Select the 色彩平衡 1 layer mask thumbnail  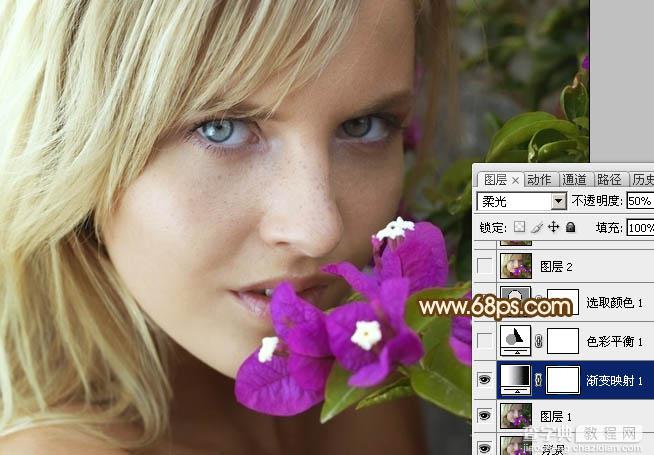[x=563, y=341]
